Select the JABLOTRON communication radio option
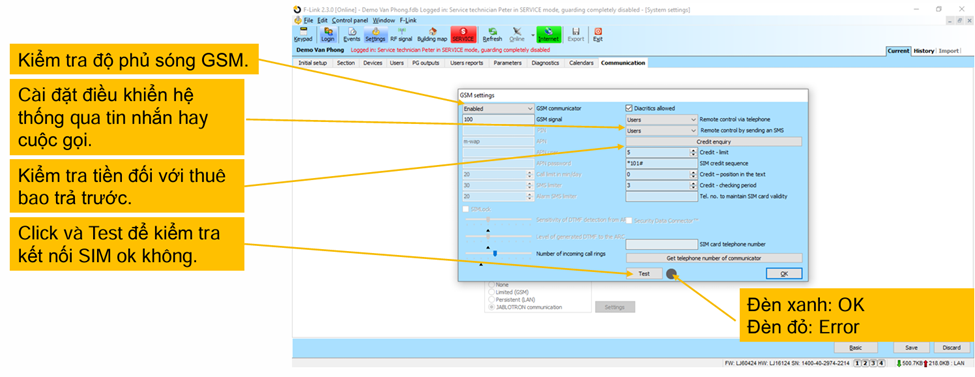 point(492,307)
